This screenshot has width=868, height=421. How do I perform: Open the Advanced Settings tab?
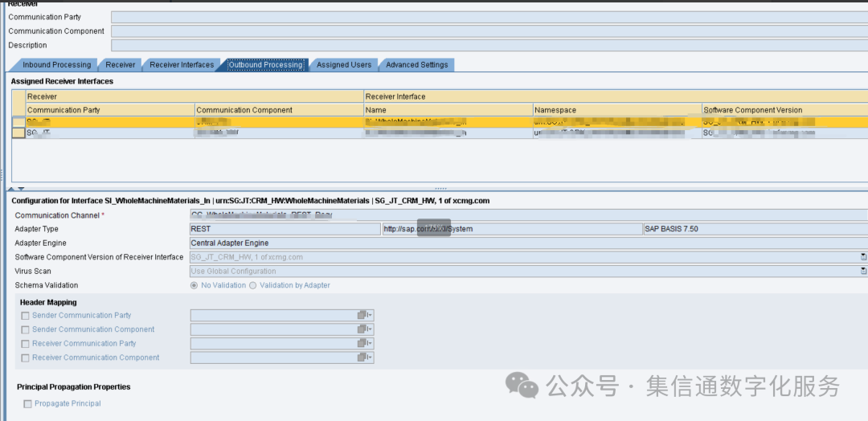tap(417, 65)
